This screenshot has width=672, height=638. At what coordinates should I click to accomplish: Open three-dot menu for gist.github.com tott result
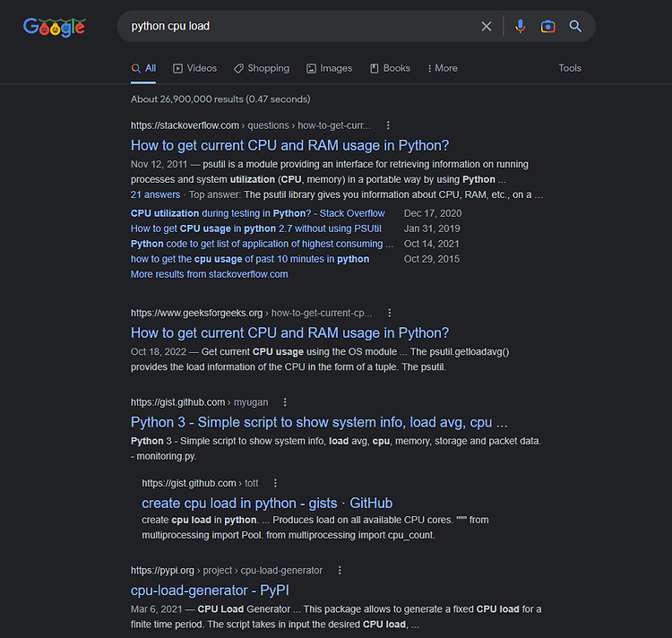[275, 483]
